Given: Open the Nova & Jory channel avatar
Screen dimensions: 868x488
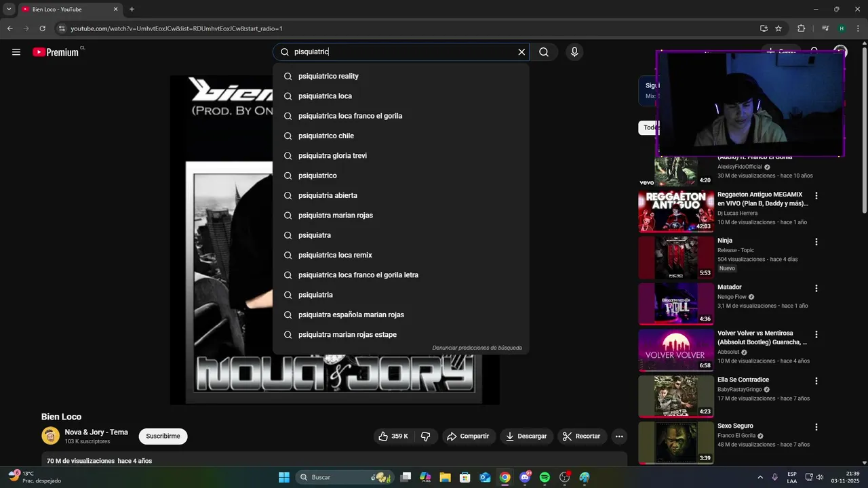Looking at the screenshot, I should click(x=50, y=436).
